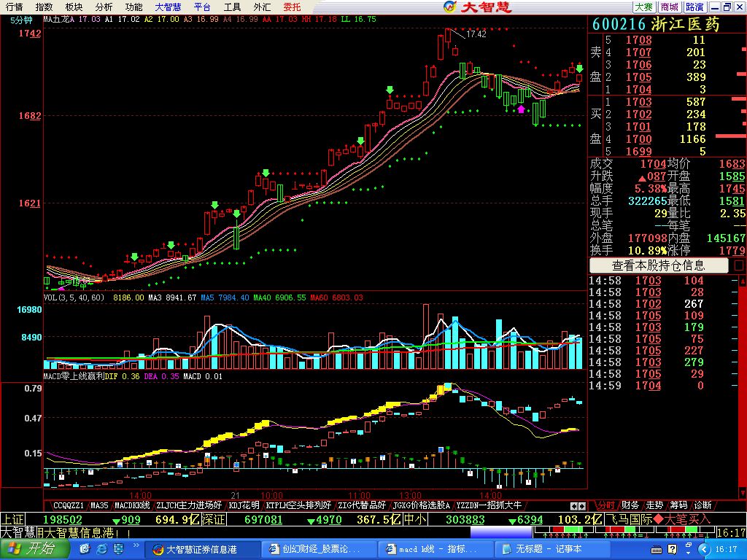Open the 指数 menu
Screen dimensions: 747x560
[44, 7]
